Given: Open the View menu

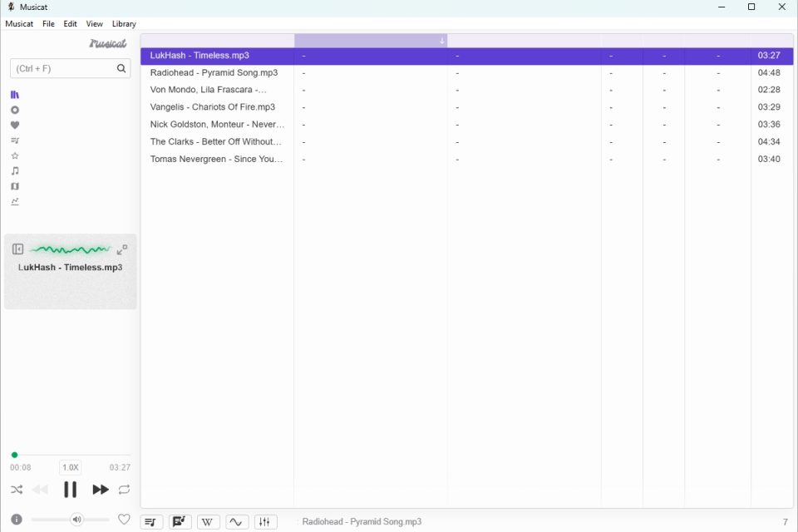Looking at the screenshot, I should coord(94,24).
